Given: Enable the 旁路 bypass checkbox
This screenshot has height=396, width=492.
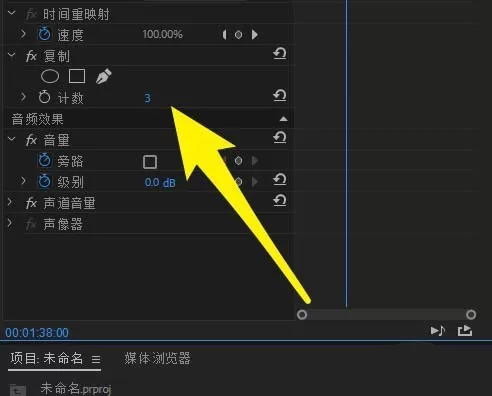Looking at the screenshot, I should 150,162.
